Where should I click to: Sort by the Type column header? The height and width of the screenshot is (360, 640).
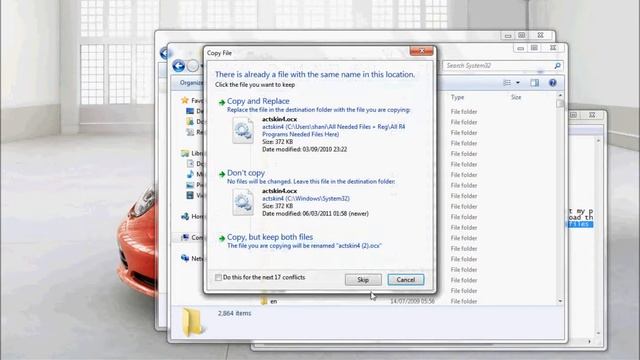pyautogui.click(x=458, y=97)
